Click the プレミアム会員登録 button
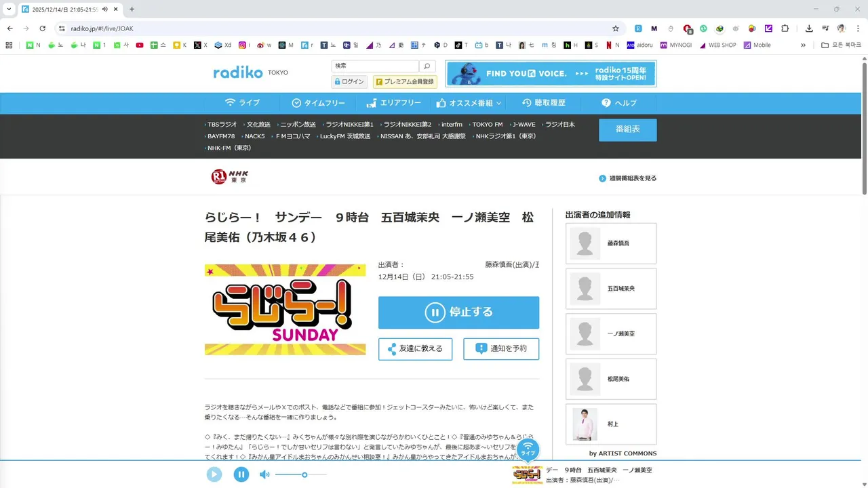This screenshot has width=868, height=488. 405,82
